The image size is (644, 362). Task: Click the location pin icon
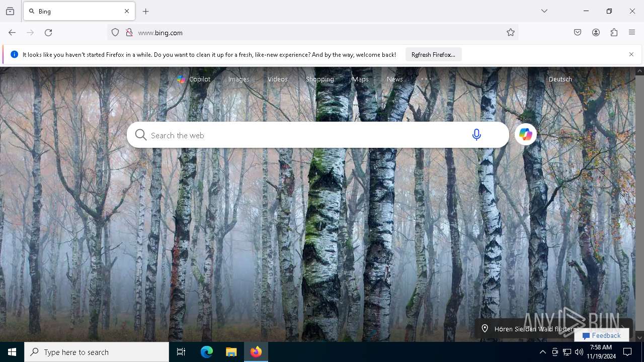485,328
